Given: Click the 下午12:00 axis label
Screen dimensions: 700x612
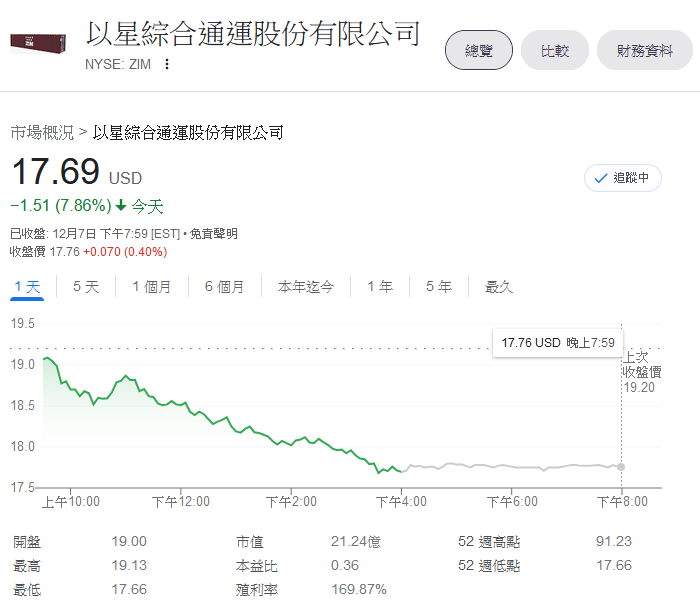Looking at the screenshot, I should pos(180,502).
